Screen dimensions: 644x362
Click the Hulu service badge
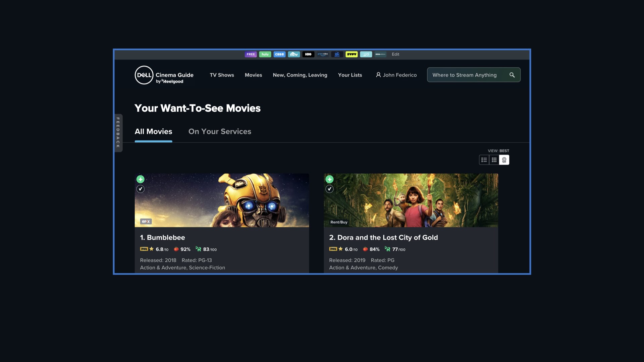pos(265,54)
